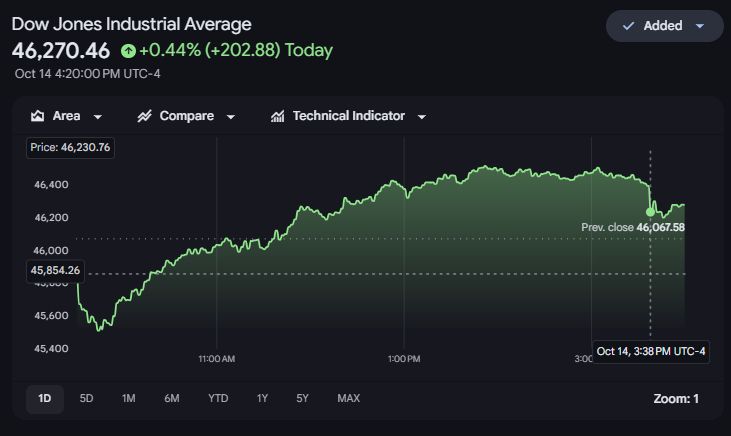
Task: Open the Compare dropdown arrow
Action: [231, 117]
